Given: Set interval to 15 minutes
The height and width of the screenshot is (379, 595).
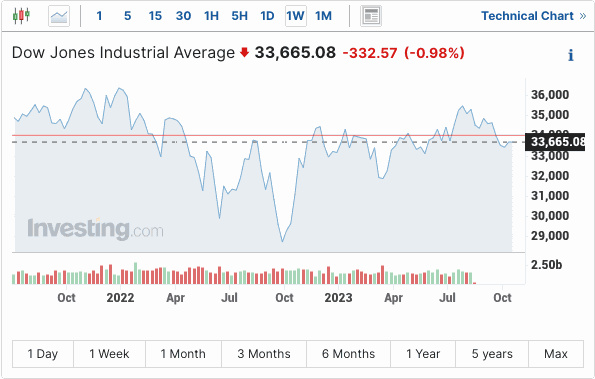Looking at the screenshot, I should click(155, 16).
